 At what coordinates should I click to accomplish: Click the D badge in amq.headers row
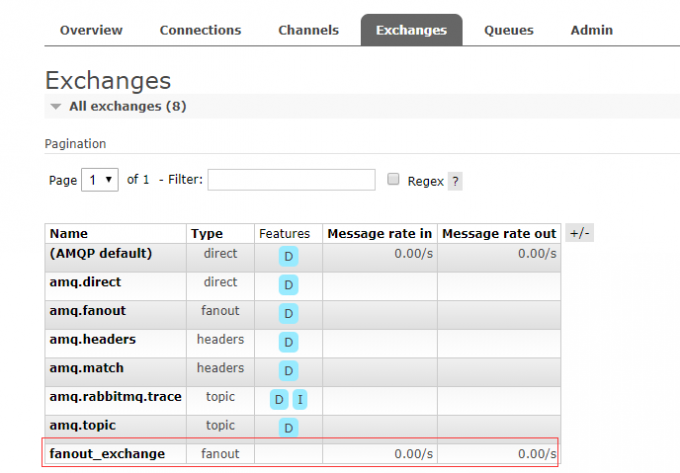pyautogui.click(x=288, y=342)
